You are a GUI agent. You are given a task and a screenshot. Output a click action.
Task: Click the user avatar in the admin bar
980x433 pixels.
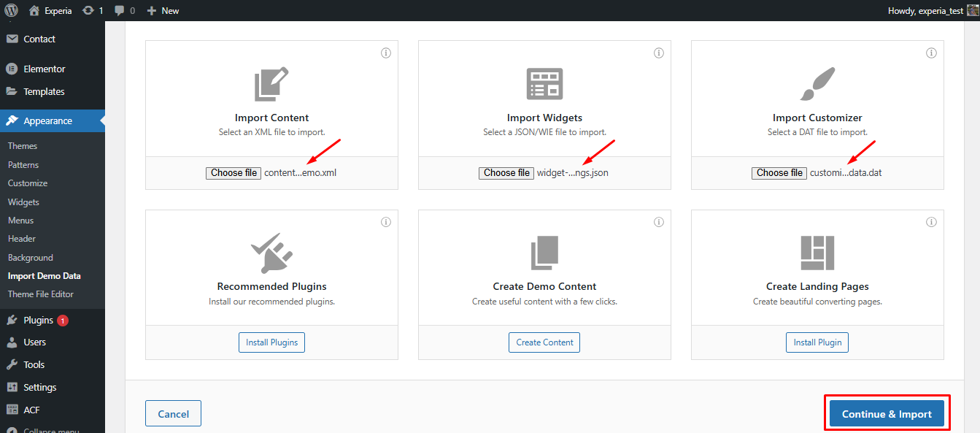(972, 10)
